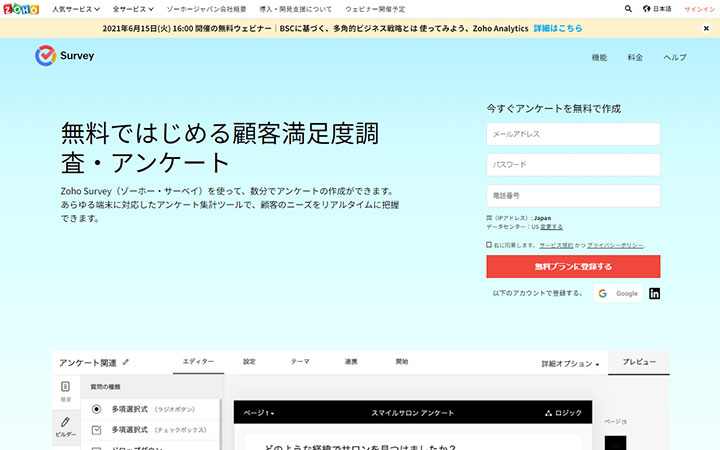Open the 概要 sidebar icon
The width and height of the screenshot is (720, 450).
66,391
